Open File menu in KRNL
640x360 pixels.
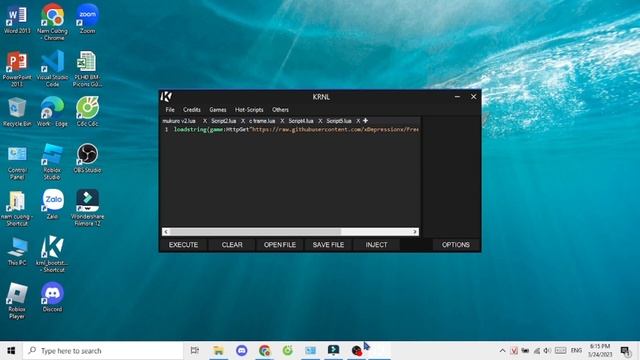[x=170, y=110]
